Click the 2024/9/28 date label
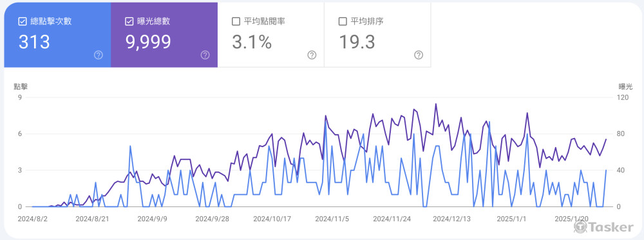 point(212,219)
